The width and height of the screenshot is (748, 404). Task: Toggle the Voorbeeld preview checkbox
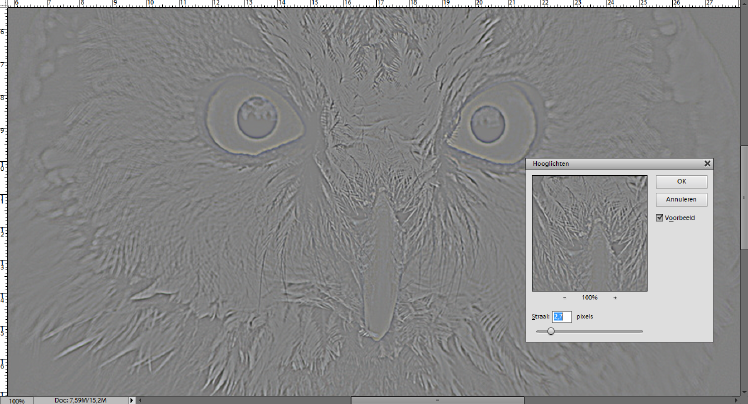point(660,218)
